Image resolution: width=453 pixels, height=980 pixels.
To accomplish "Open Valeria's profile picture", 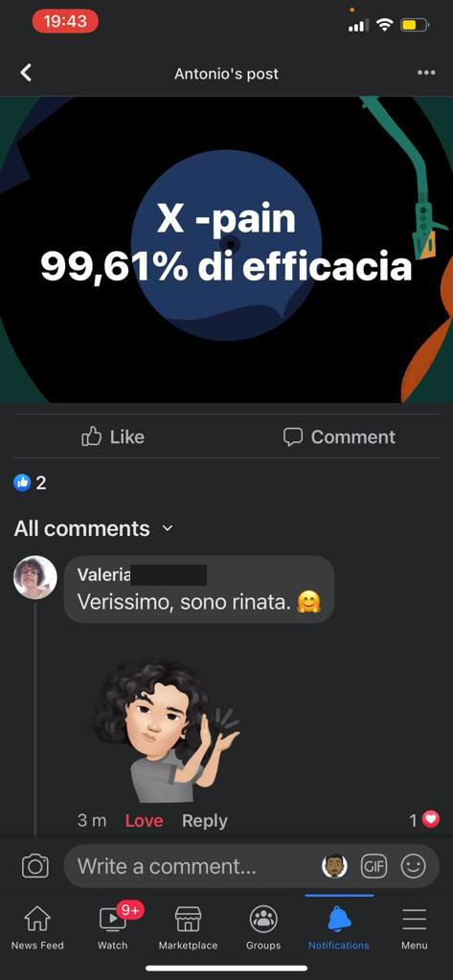I will 35,577.
